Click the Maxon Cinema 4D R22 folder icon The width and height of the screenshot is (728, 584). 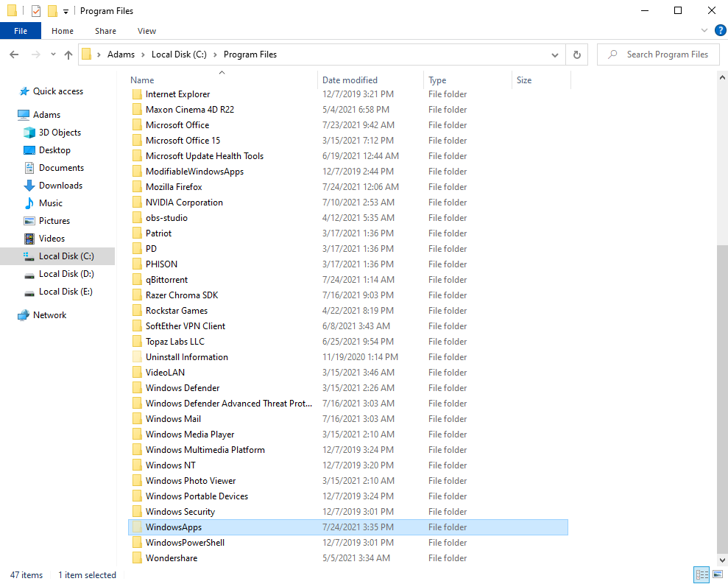[137, 110]
